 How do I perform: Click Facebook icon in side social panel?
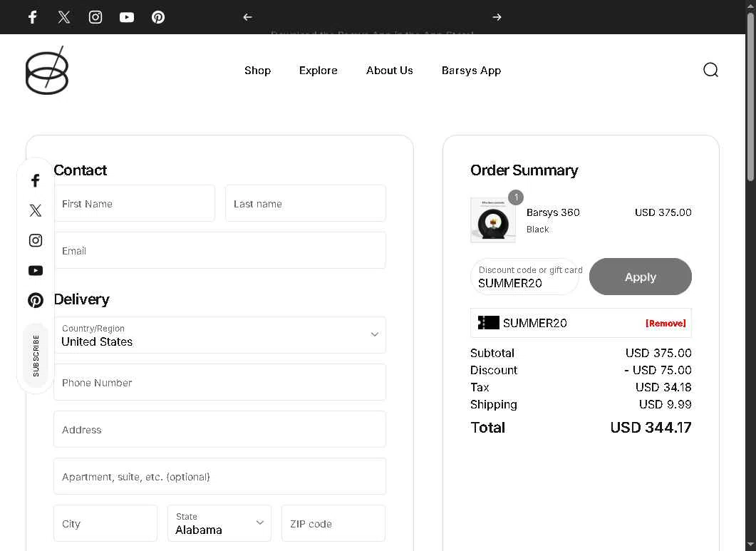pyautogui.click(x=35, y=180)
